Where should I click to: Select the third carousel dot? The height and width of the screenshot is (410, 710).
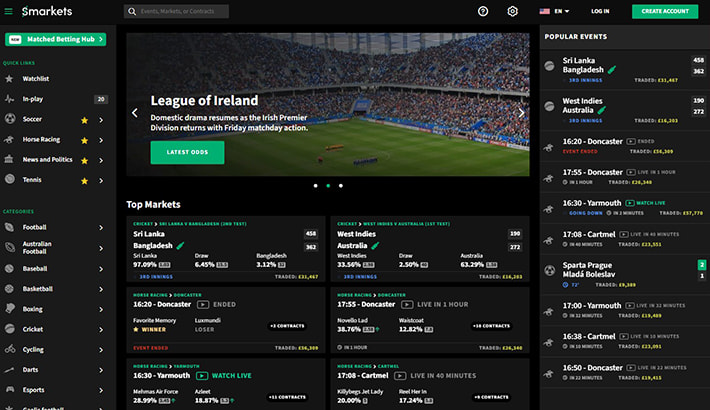tap(341, 186)
